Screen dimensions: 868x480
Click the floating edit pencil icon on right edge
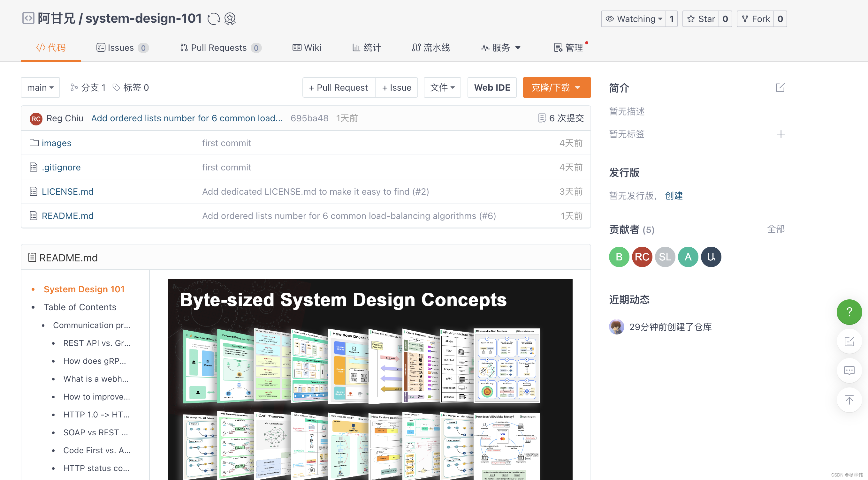click(x=849, y=341)
